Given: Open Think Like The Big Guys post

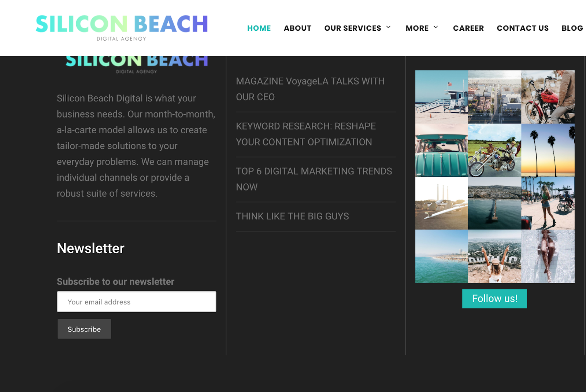Looking at the screenshot, I should tap(292, 216).
